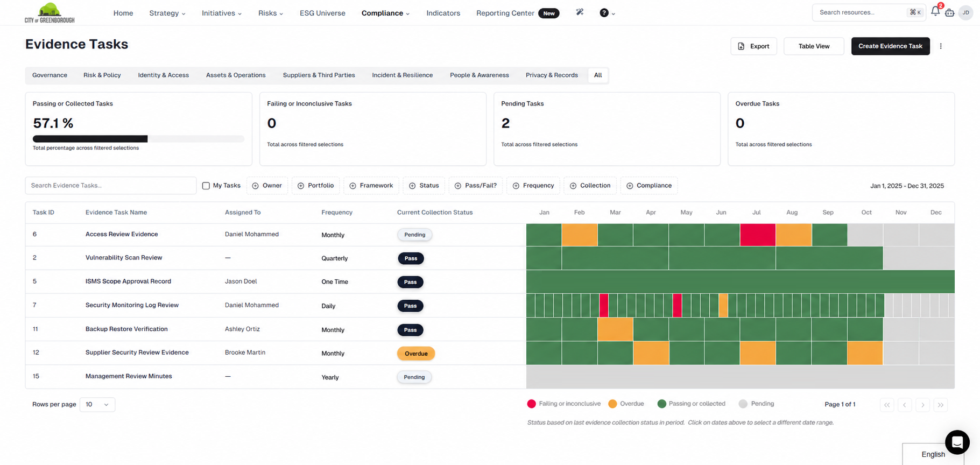Open the chat widget bubble
The height and width of the screenshot is (465, 980).
click(x=957, y=442)
